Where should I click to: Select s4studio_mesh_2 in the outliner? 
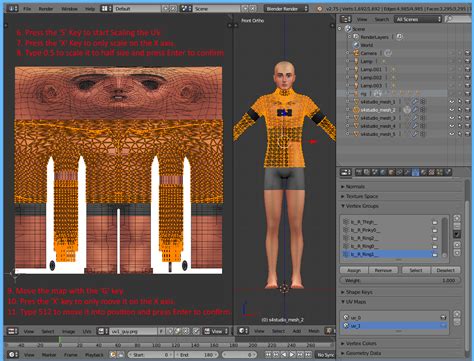coord(378,110)
